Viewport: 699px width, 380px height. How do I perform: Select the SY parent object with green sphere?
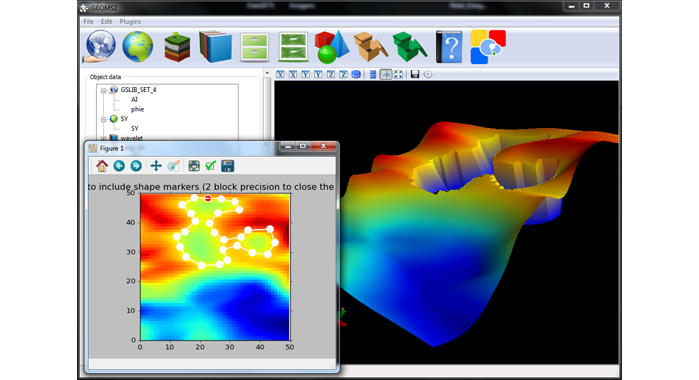(x=124, y=119)
